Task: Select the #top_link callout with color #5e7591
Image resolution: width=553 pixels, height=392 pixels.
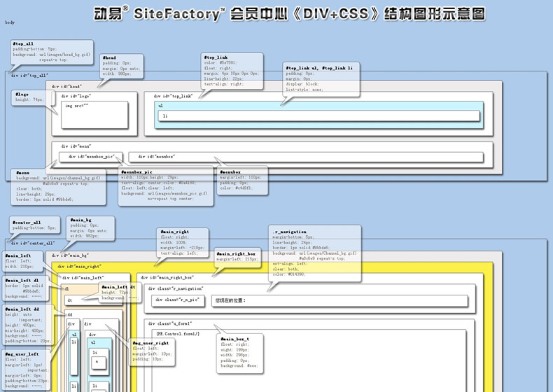Action: click(x=232, y=71)
